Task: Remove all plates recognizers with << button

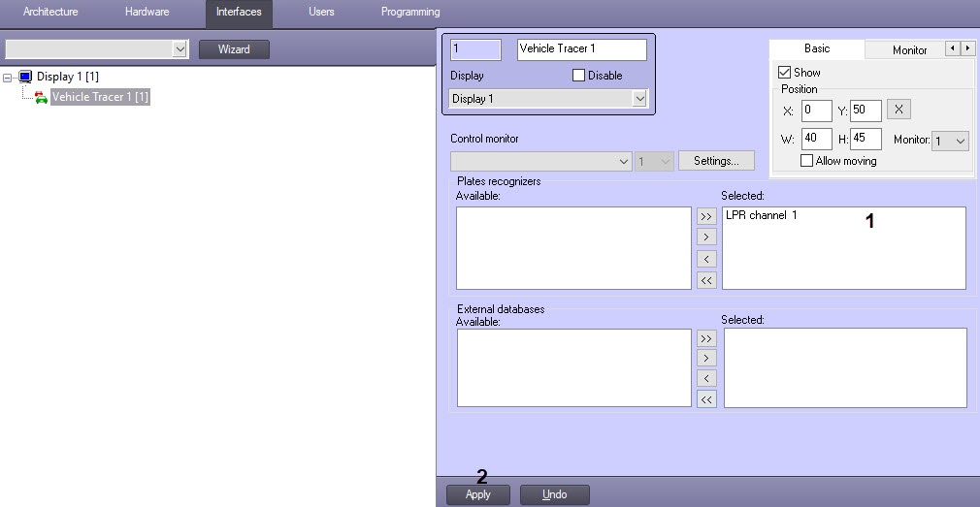Action: click(x=706, y=280)
